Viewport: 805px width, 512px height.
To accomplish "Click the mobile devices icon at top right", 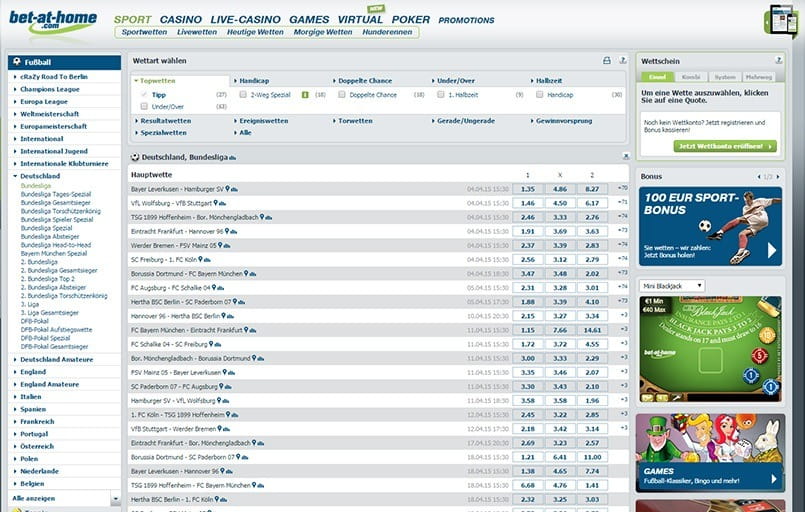I will click(x=784, y=22).
